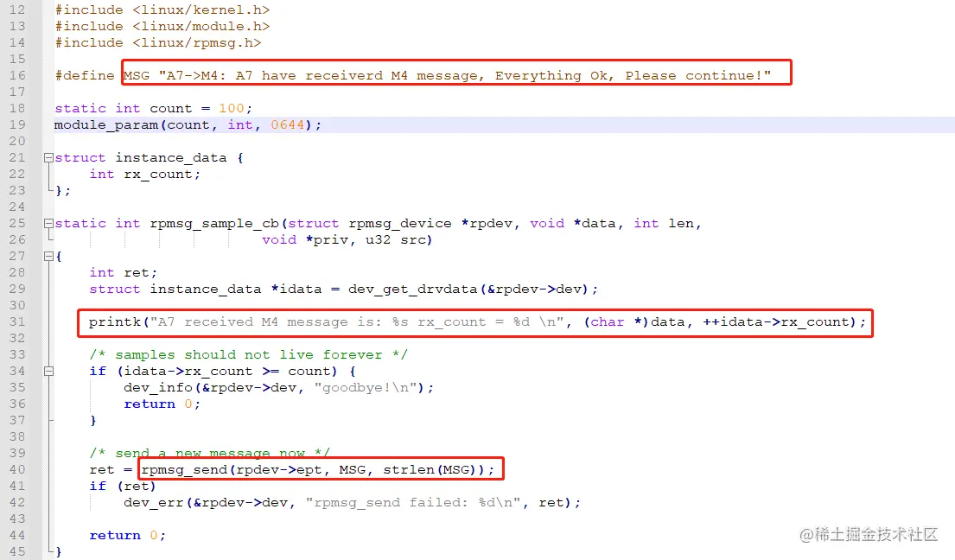This screenshot has height=560, width=955.
Task: Click 'dev_get_drvdata' call on line 29
Action: point(413,290)
